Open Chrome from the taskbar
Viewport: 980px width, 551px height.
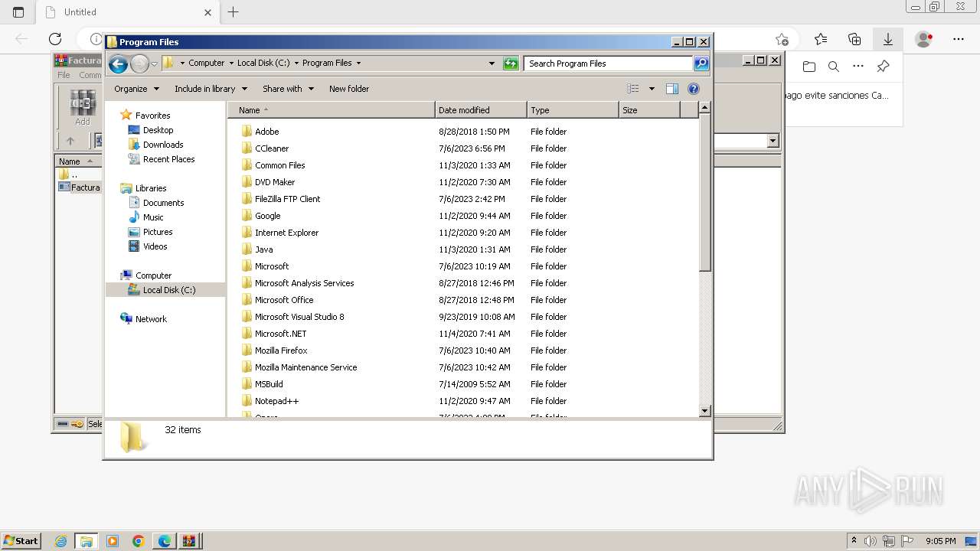click(139, 541)
